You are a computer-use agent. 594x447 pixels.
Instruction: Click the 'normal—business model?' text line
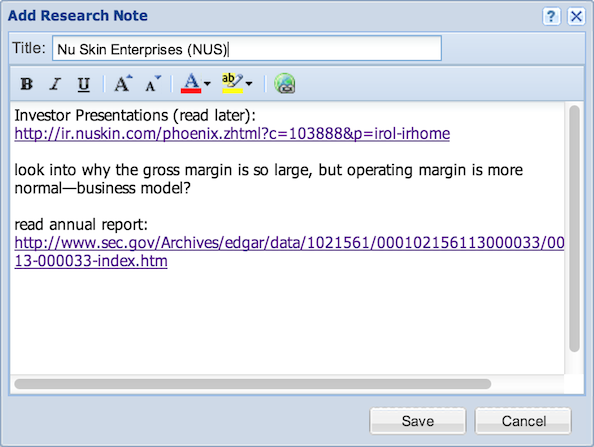103,188
